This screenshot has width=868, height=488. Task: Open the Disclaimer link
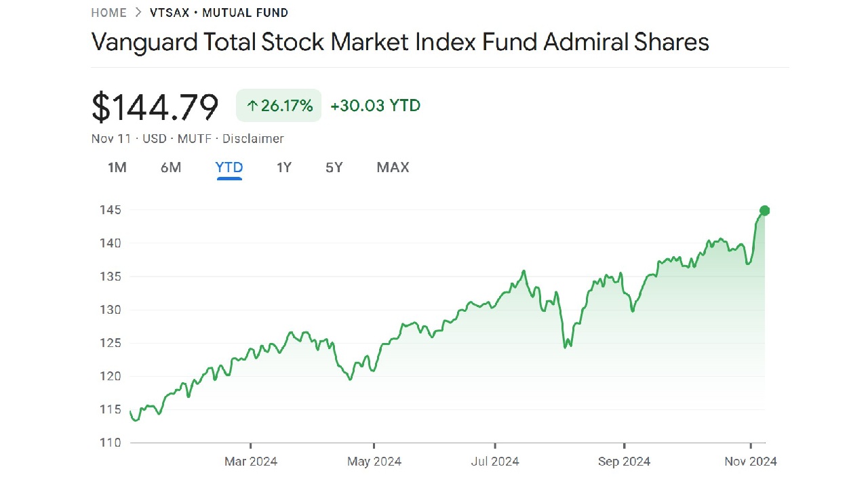(253, 139)
